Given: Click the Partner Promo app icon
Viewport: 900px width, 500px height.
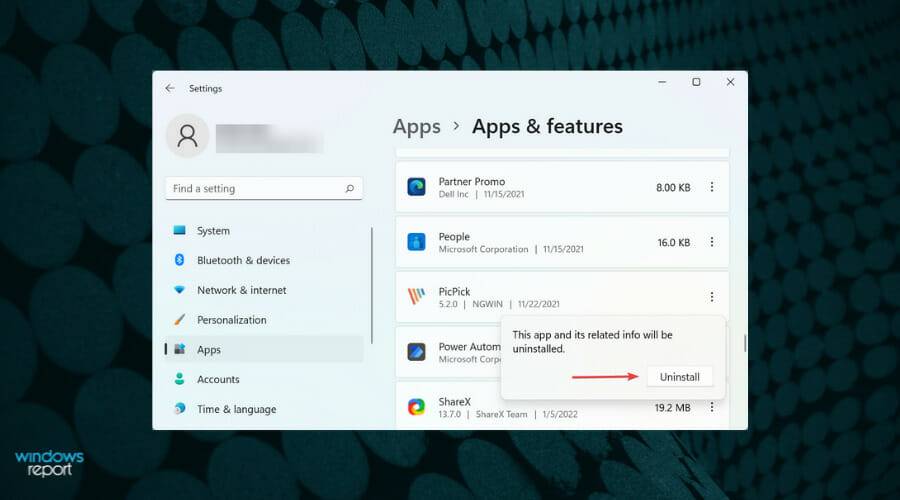Looking at the screenshot, I should (x=417, y=187).
